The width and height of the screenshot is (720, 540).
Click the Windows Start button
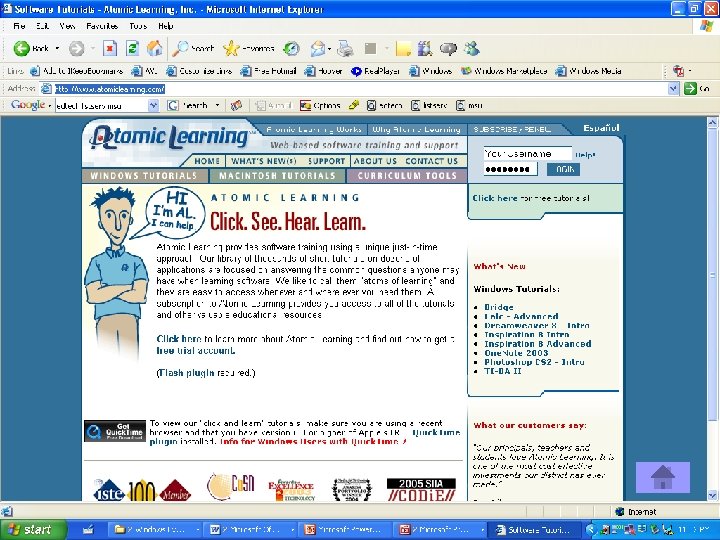[x=33, y=530]
